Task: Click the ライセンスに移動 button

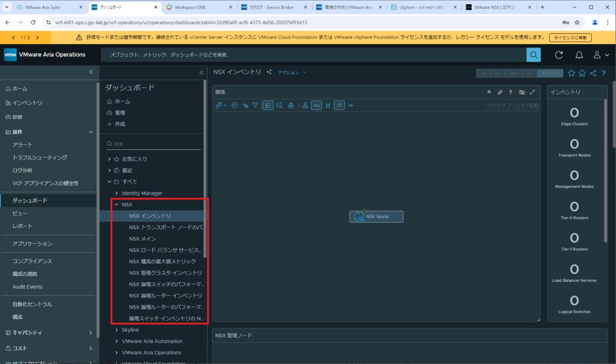Action: pyautogui.click(x=570, y=38)
